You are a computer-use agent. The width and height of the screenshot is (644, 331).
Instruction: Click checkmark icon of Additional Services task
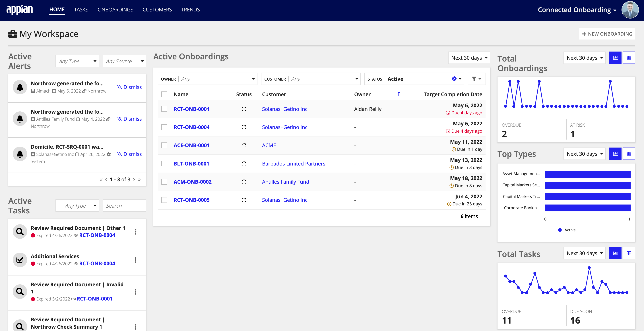click(x=20, y=260)
